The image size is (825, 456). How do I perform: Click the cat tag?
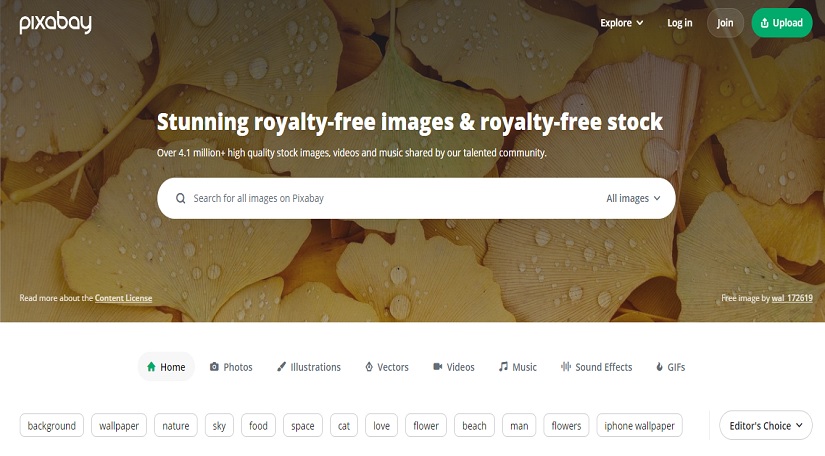[344, 425]
